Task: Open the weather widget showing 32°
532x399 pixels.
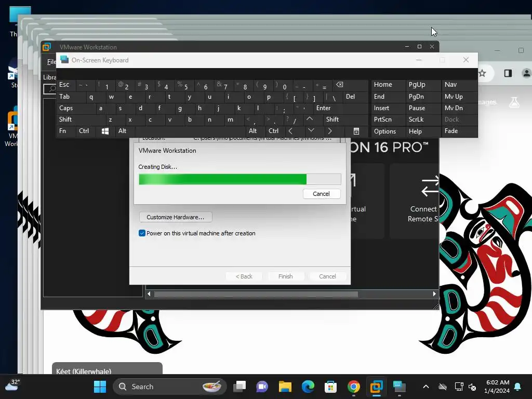Action: (12, 386)
